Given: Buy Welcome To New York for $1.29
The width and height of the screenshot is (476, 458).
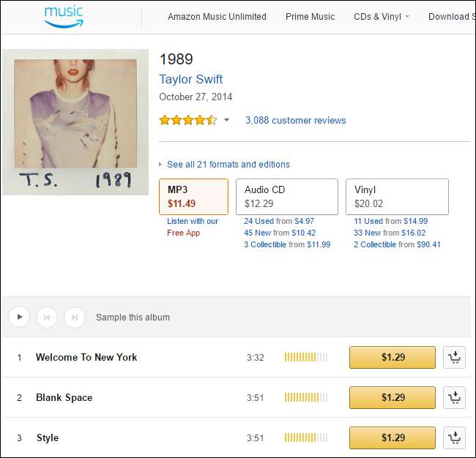Looking at the screenshot, I should coord(393,357).
